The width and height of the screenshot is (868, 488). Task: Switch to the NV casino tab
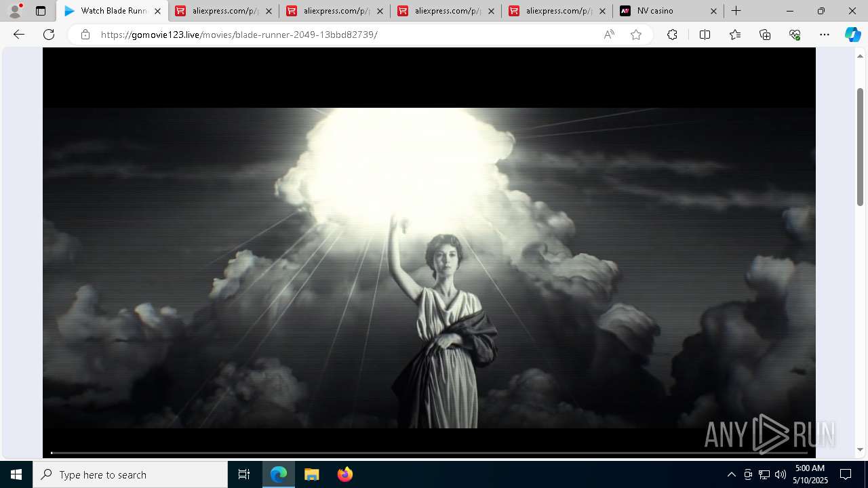pyautogui.click(x=668, y=11)
